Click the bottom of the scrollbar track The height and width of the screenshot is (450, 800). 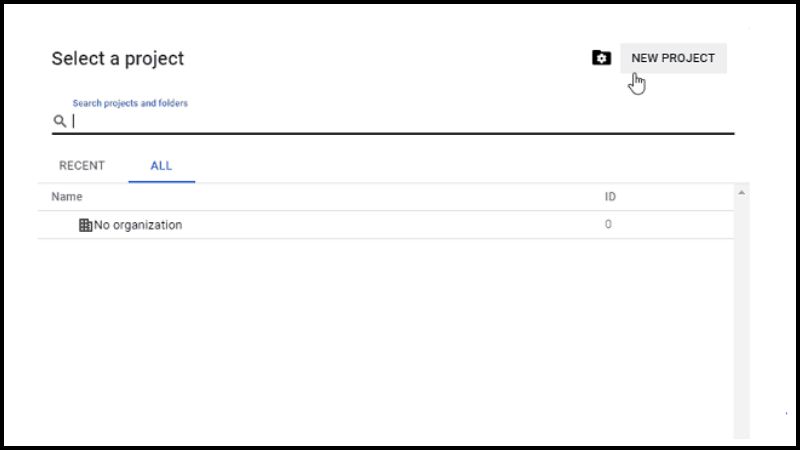coord(741,429)
